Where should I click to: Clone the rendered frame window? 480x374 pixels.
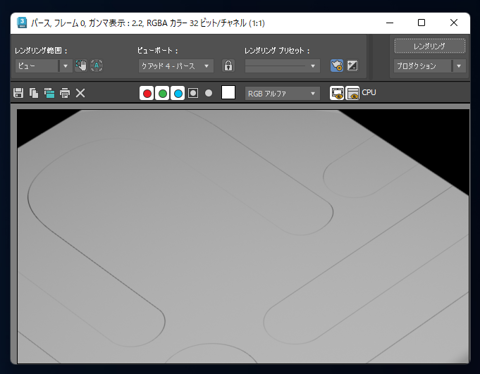(x=49, y=93)
